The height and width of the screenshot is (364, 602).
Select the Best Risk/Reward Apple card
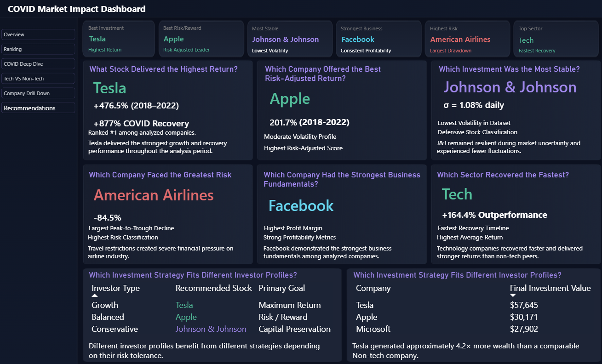coord(201,39)
